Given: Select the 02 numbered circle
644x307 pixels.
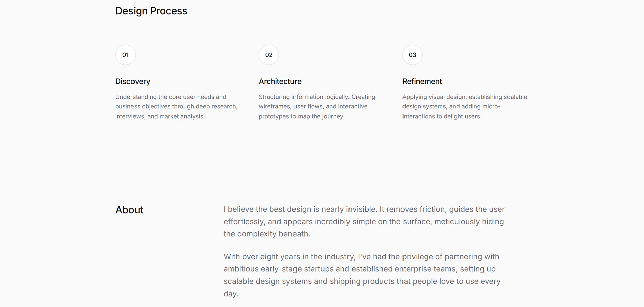Looking at the screenshot, I should point(269,55).
